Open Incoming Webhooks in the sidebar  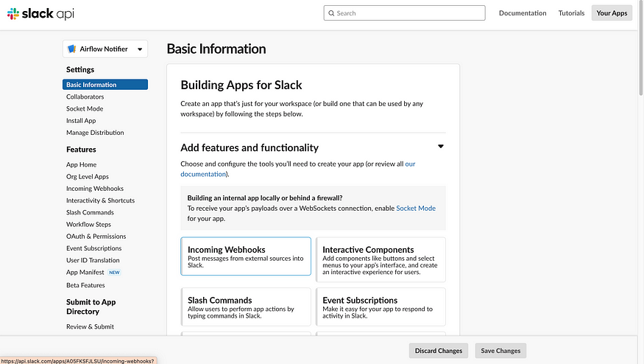pos(95,189)
